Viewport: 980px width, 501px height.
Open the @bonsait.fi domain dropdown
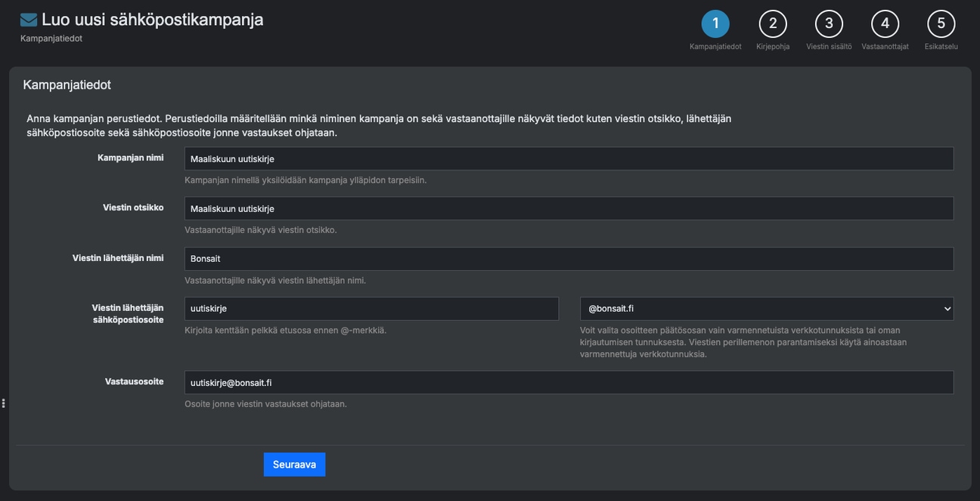[766, 309]
